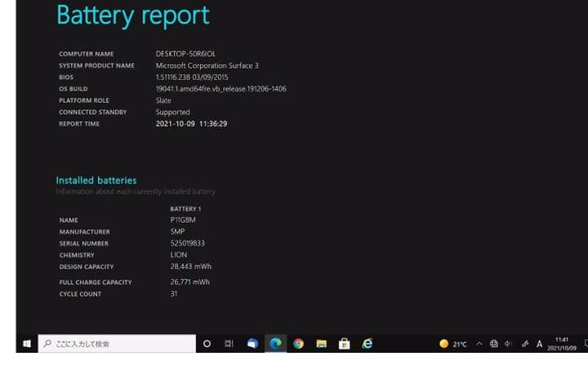Open notification action center icon
Image resolution: width=588 pixels, height=392 pixels.
(x=586, y=344)
